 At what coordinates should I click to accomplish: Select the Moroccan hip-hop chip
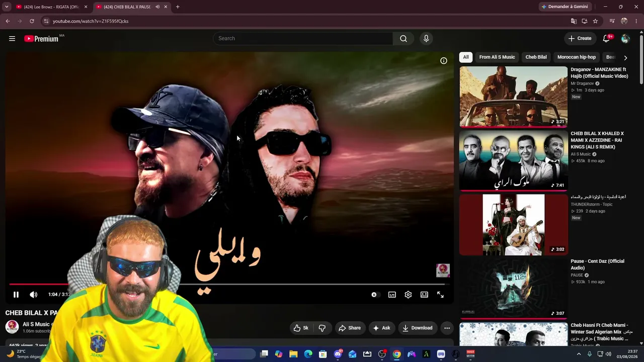(577, 57)
